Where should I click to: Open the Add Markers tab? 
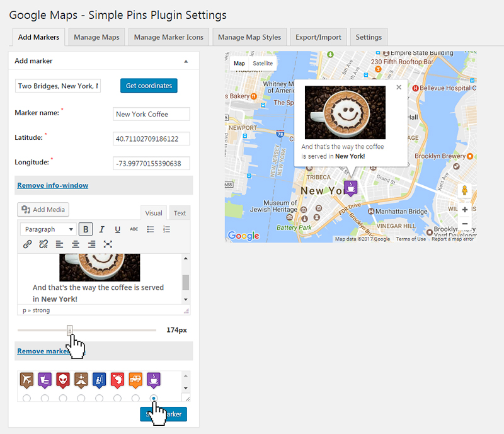[38, 37]
